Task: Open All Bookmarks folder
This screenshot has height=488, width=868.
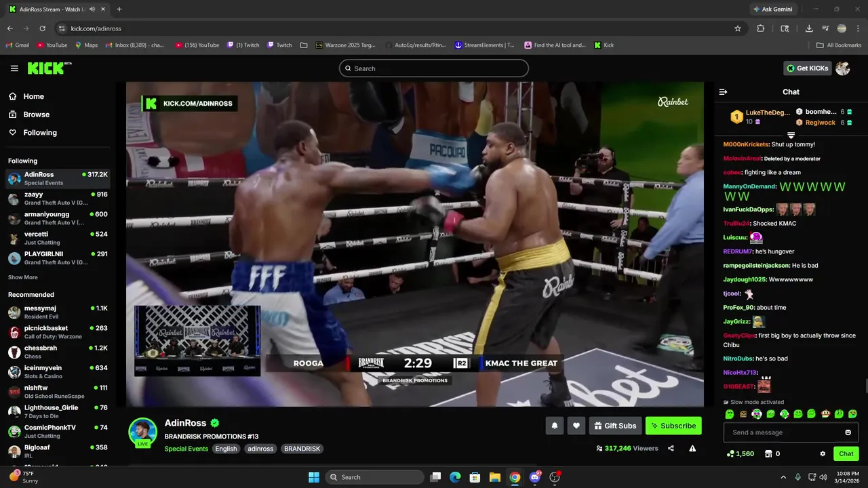Action: click(x=839, y=45)
